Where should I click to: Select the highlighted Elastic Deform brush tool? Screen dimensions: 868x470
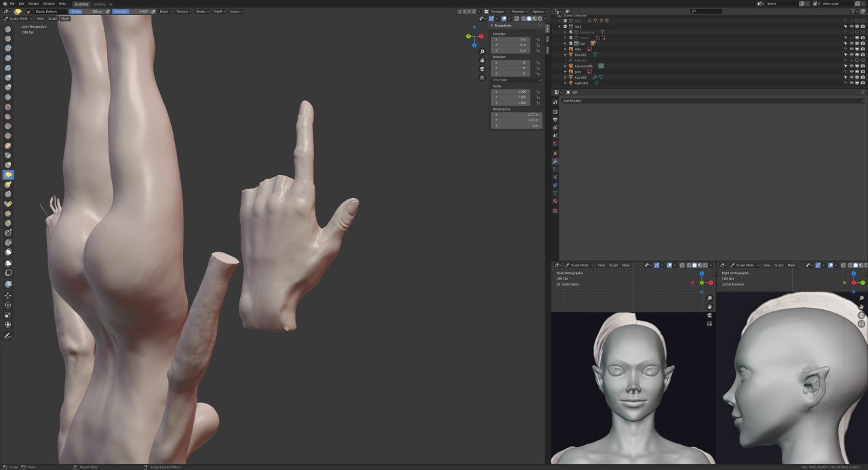[8, 175]
